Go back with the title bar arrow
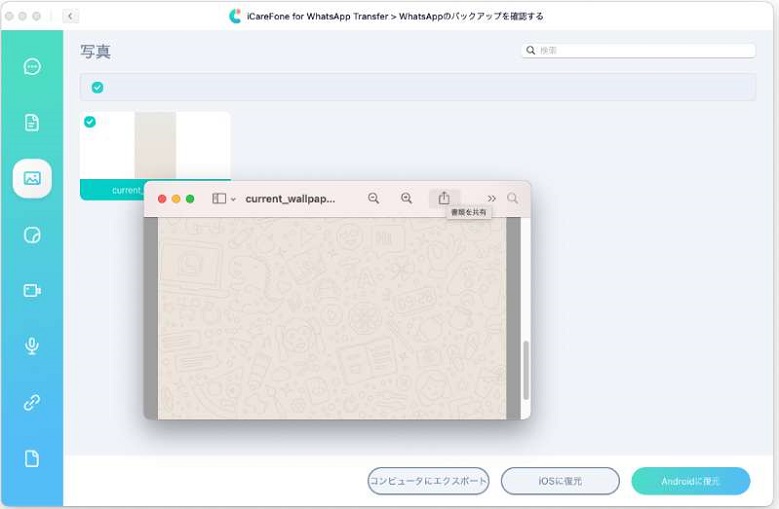Image resolution: width=779 pixels, height=509 pixels. pos(70,16)
